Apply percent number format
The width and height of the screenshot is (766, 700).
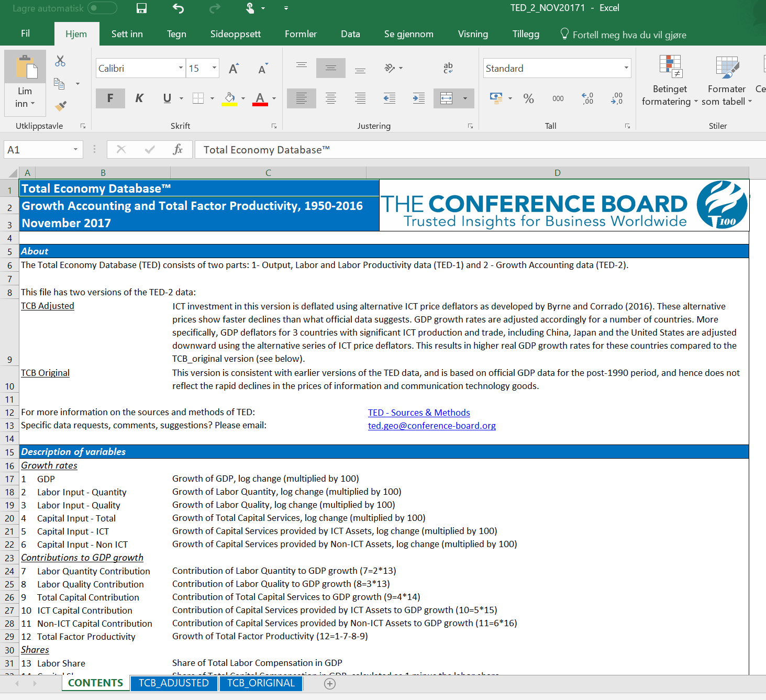[x=529, y=98]
